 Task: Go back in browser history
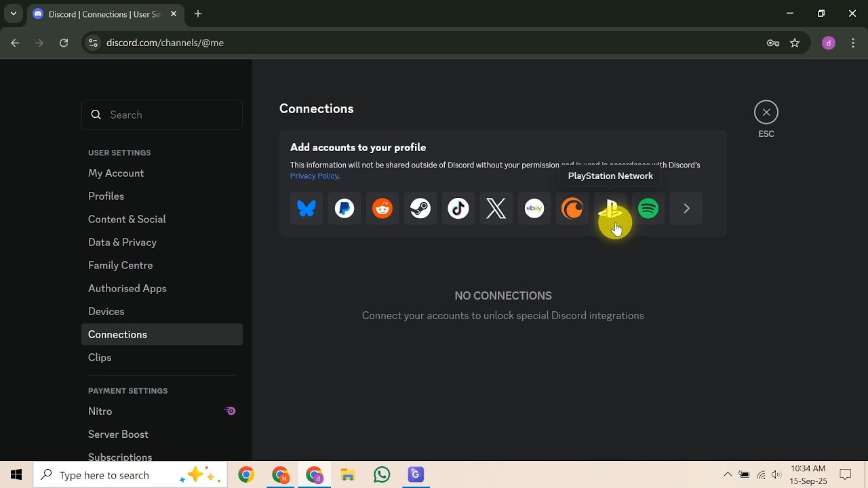coord(15,43)
